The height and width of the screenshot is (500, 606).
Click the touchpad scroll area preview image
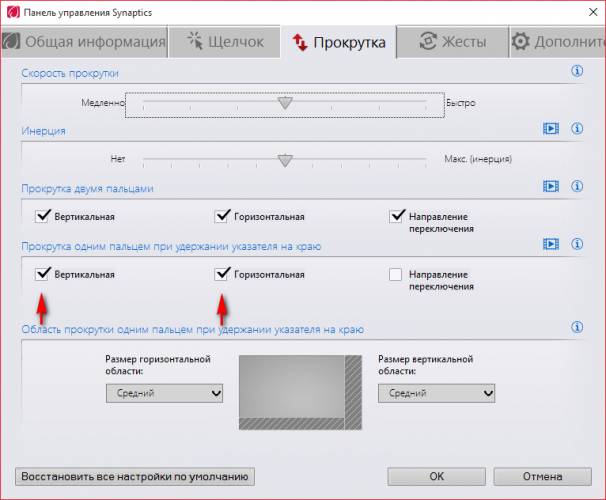[299, 392]
